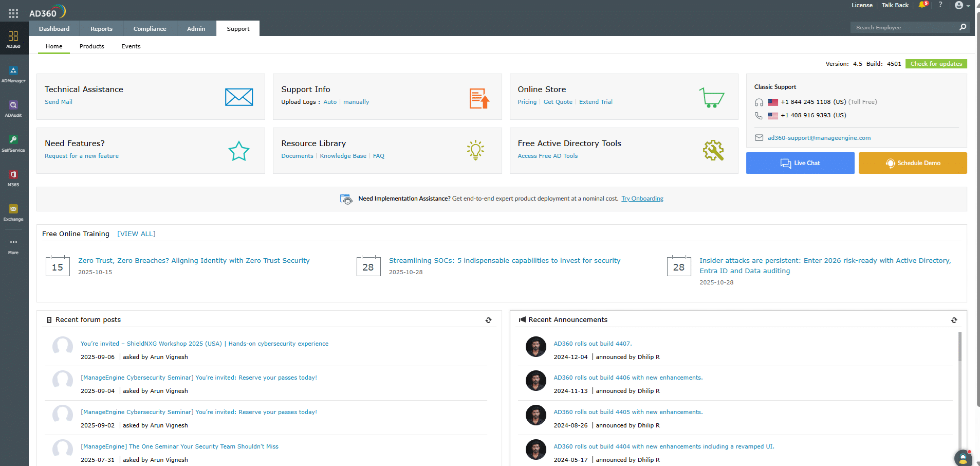The width and height of the screenshot is (980, 466).
Task: Open Insider attacks are persistent training link
Action: coord(825,265)
